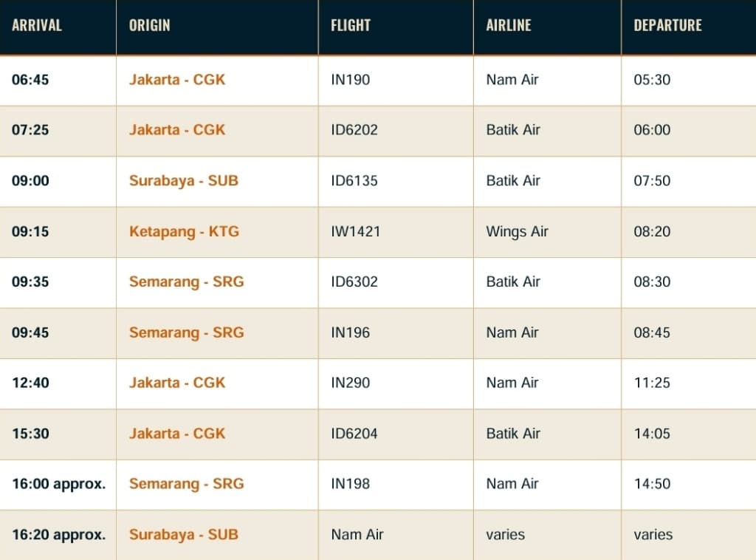
Task: Open Semarang - SRG link for flight IN198
Action: click(187, 484)
